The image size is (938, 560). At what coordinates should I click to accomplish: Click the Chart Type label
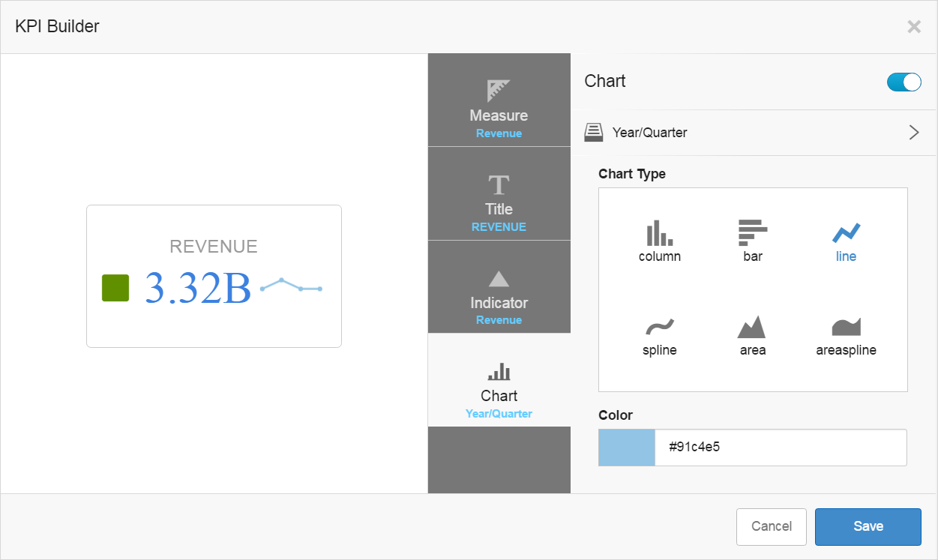(632, 174)
